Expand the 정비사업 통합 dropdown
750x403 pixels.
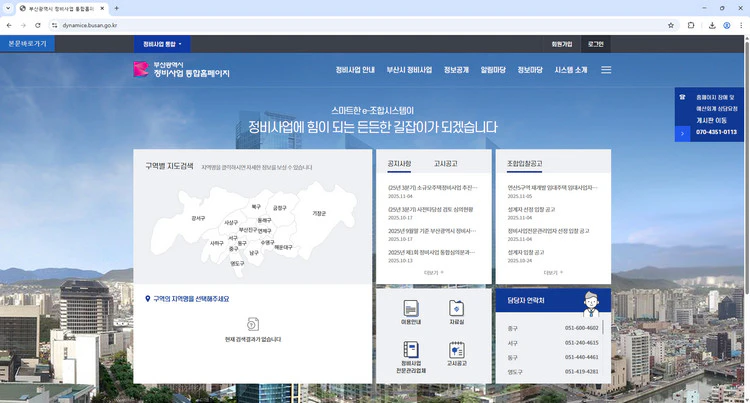pyautogui.click(x=163, y=44)
